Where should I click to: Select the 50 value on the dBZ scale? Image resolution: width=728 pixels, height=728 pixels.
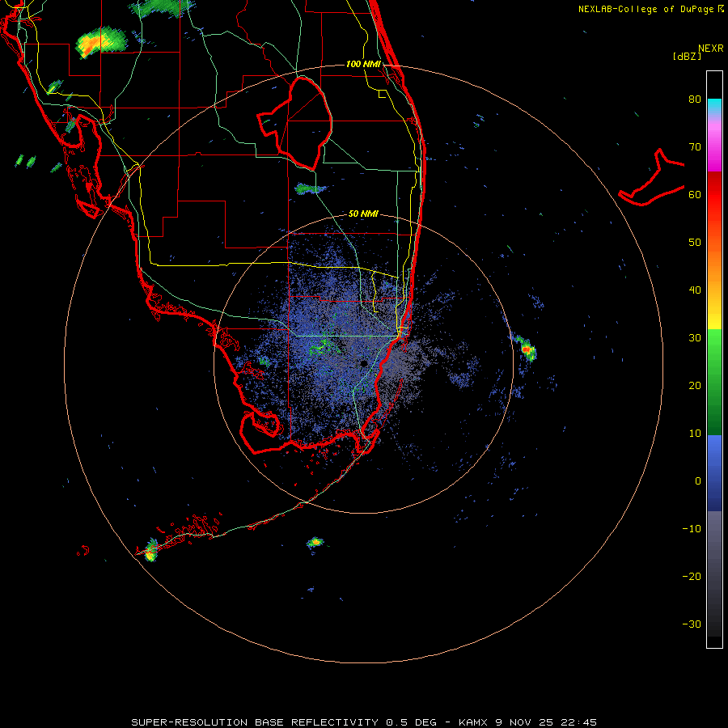click(695, 243)
